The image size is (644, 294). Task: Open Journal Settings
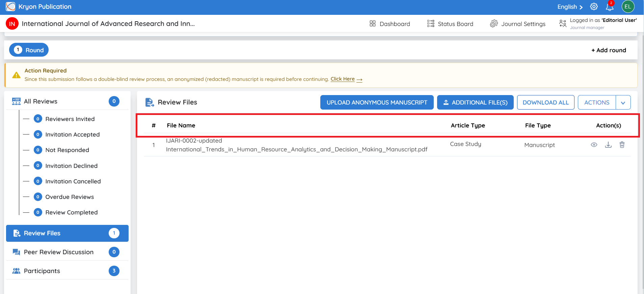[x=518, y=24]
